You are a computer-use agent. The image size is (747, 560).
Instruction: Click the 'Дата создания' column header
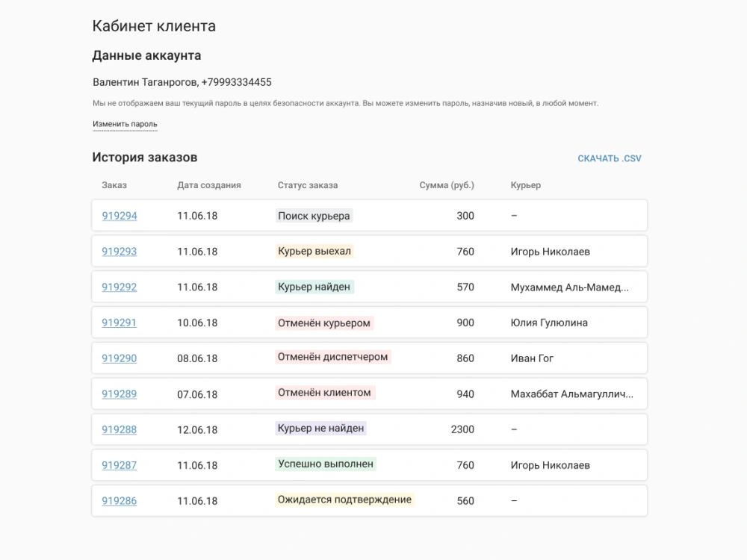pyautogui.click(x=209, y=185)
